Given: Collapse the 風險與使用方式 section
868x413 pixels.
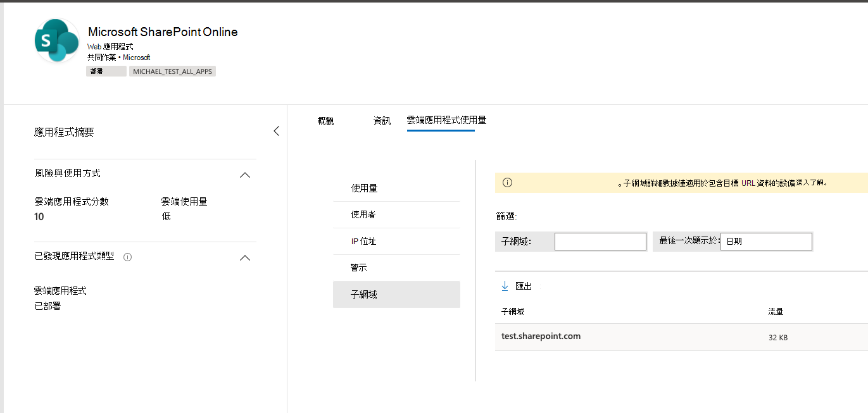Looking at the screenshot, I should pyautogui.click(x=245, y=175).
